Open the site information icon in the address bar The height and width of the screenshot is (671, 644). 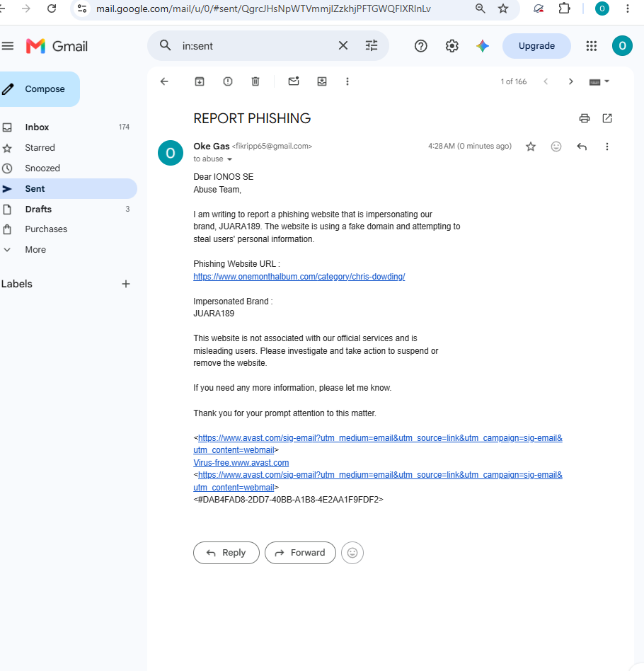pos(82,8)
